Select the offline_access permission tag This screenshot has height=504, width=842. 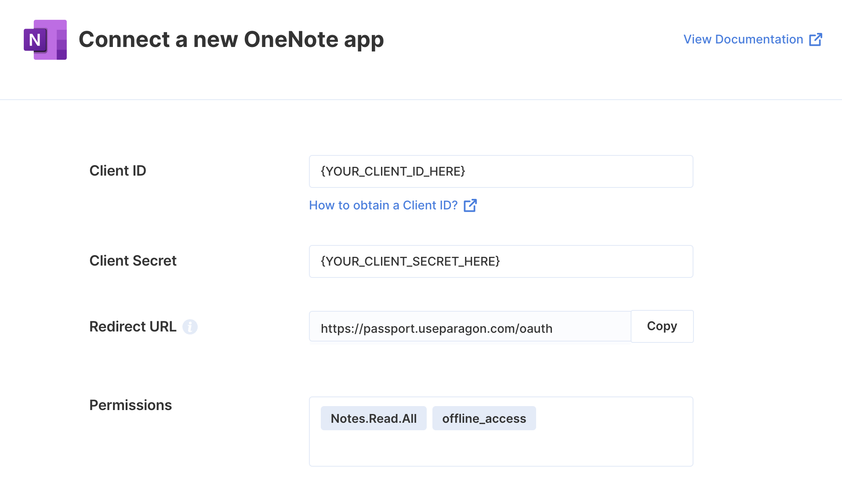tap(484, 418)
